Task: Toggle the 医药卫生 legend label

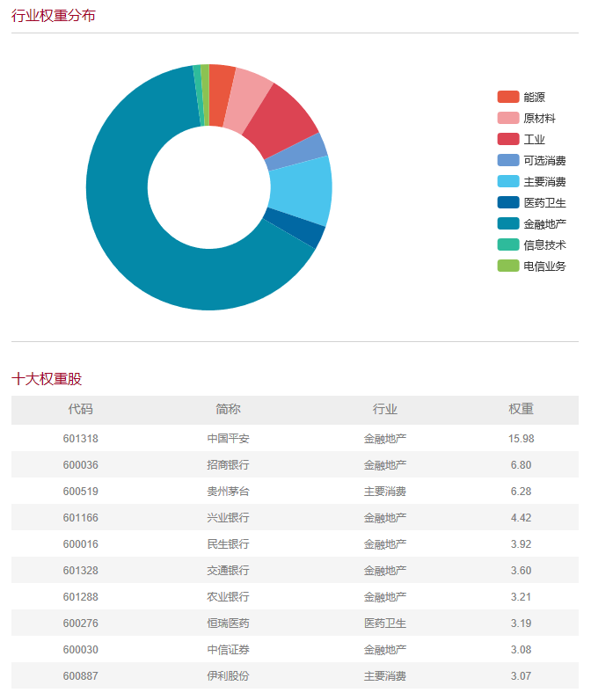Action: tap(544, 202)
